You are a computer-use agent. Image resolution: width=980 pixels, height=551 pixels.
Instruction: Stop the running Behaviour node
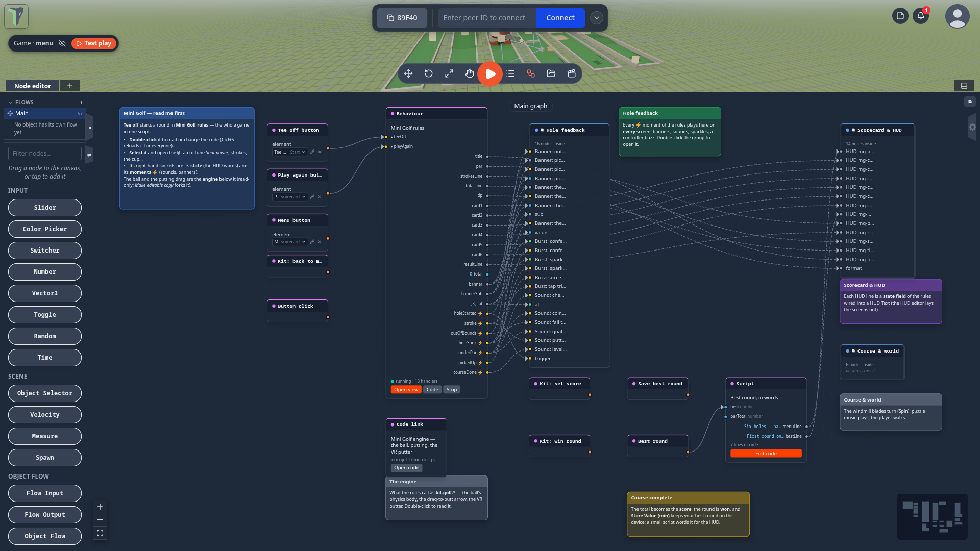point(452,390)
